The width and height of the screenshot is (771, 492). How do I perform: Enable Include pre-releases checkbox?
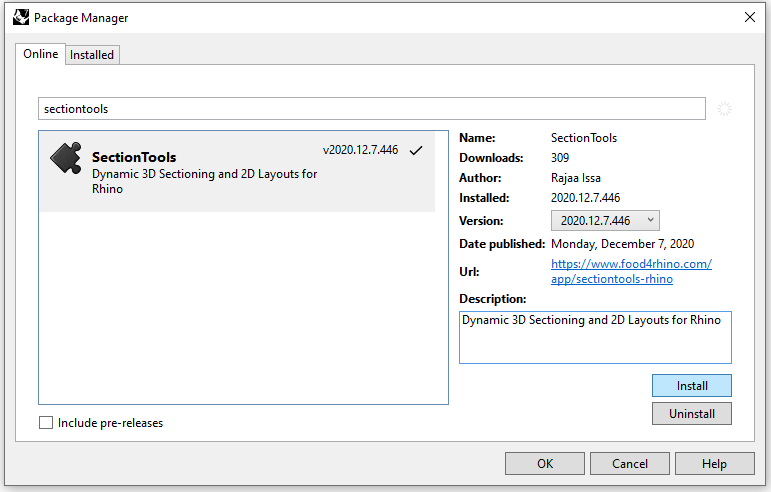pos(46,423)
